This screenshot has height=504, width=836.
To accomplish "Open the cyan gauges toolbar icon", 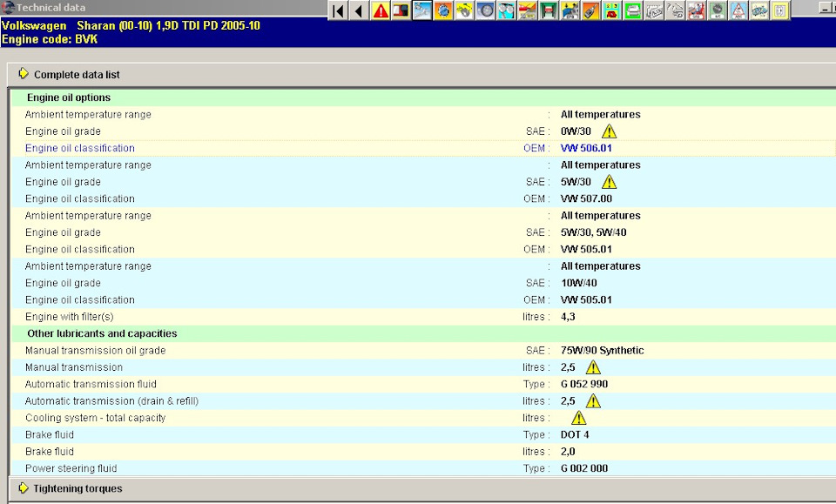I will (507, 10).
